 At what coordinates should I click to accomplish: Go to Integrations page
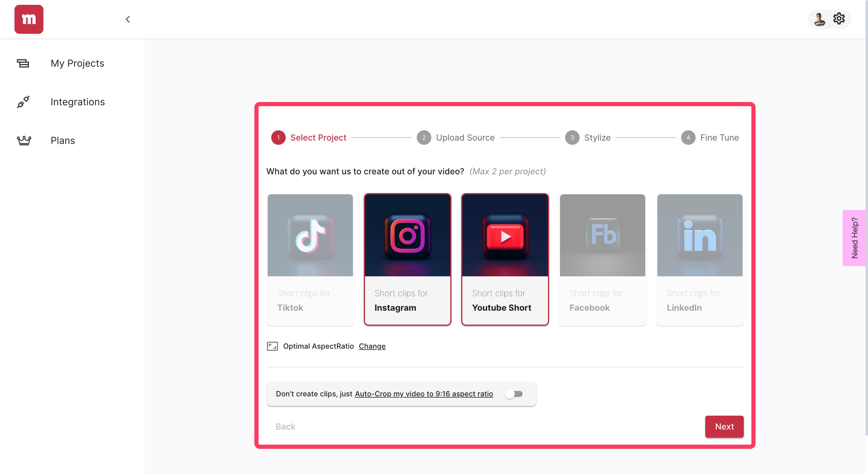tap(77, 102)
